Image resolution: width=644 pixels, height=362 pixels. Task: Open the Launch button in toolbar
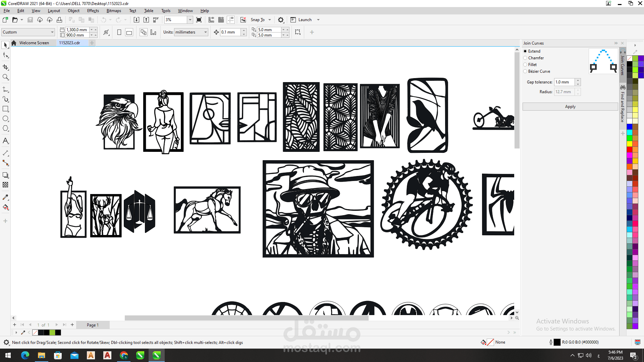(x=305, y=20)
